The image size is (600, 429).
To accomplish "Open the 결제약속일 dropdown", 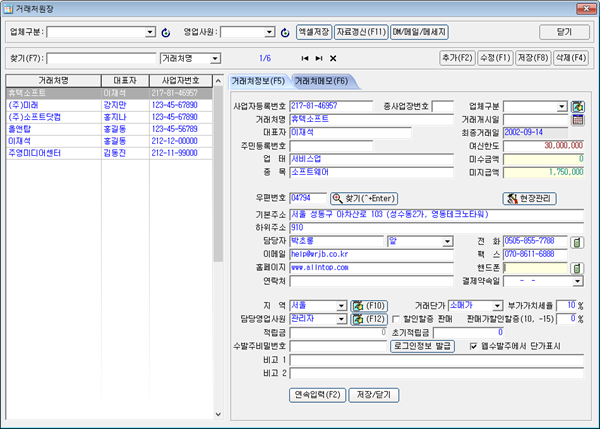I will point(578,281).
